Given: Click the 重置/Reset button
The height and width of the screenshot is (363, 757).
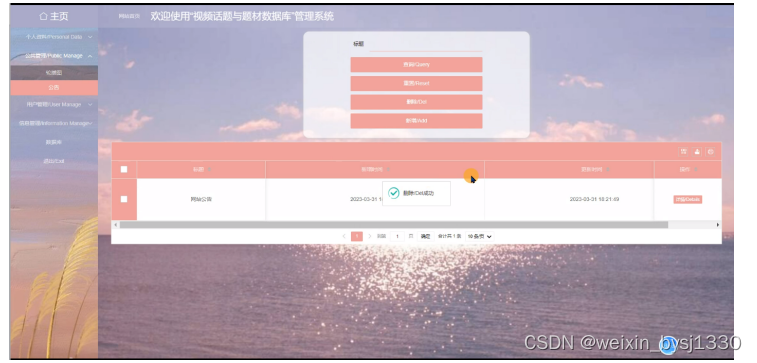Looking at the screenshot, I should coord(416,84).
